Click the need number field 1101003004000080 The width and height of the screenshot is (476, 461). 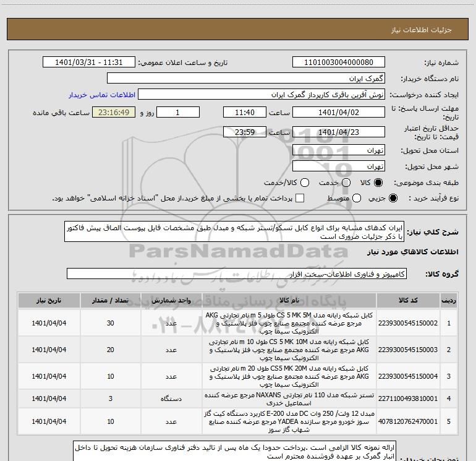click(x=339, y=62)
